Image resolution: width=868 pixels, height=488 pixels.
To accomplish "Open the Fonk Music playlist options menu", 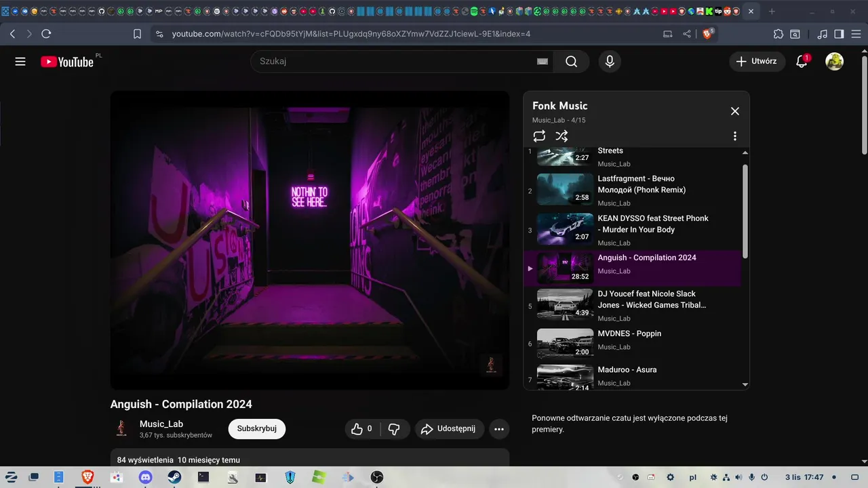I will pyautogui.click(x=734, y=136).
